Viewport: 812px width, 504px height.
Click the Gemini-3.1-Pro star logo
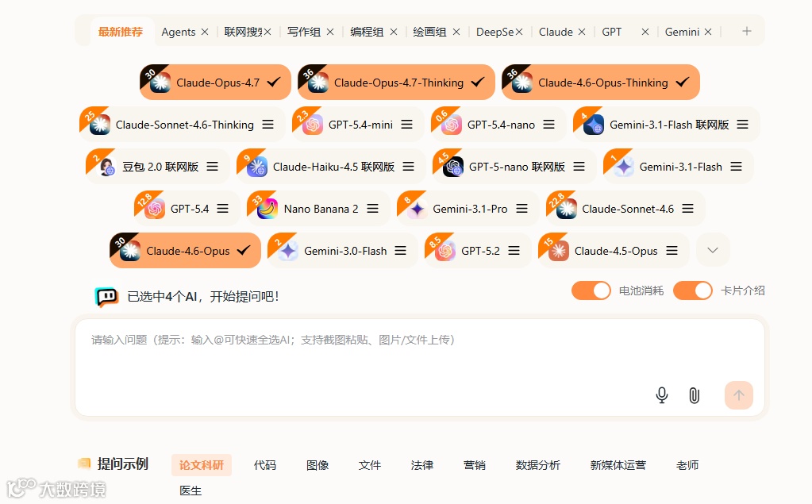coord(418,209)
